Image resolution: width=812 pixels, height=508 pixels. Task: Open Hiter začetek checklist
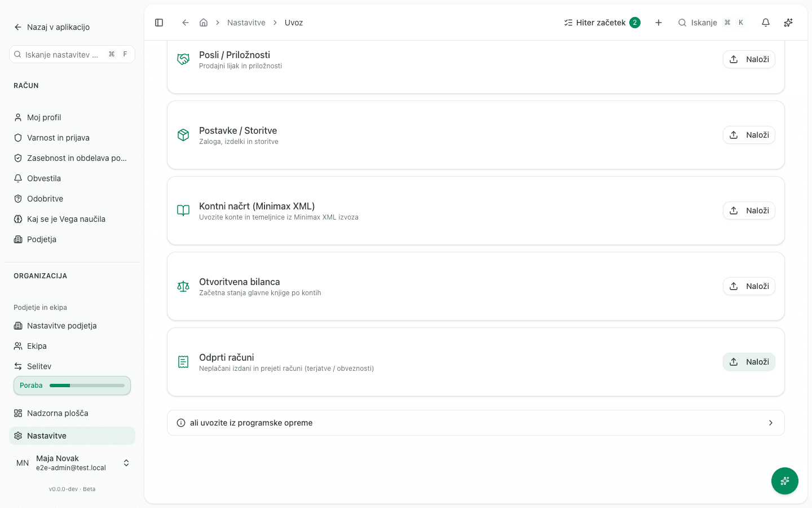click(602, 23)
